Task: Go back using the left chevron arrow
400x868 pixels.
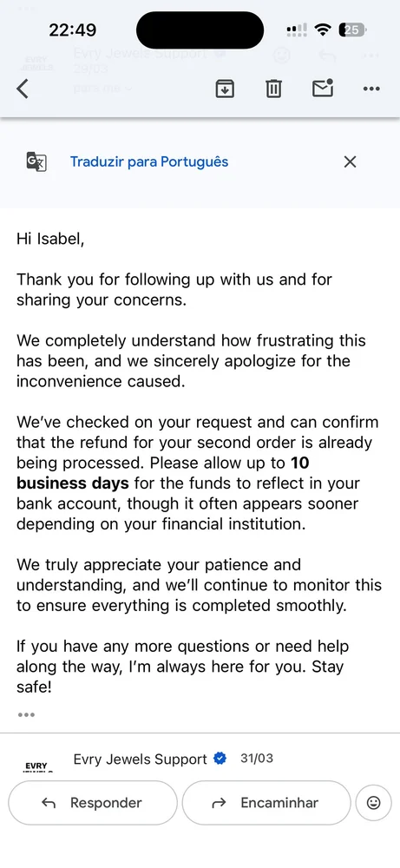Action: 23,89
